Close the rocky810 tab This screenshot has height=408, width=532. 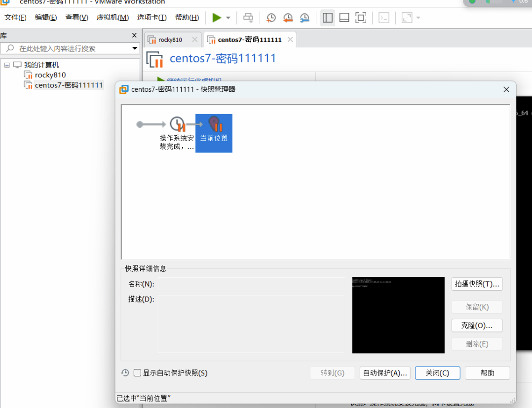click(x=195, y=39)
